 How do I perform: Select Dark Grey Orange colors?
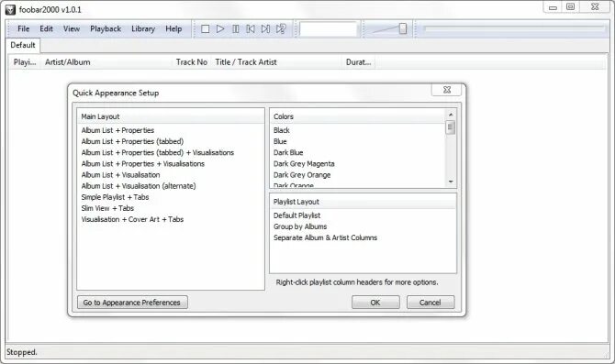(x=302, y=175)
